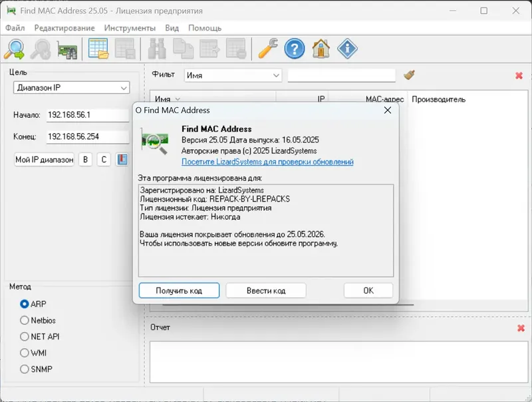Image resolution: width=532 pixels, height=402 pixels.
Task: Open the home website icon
Action: [x=321, y=49]
